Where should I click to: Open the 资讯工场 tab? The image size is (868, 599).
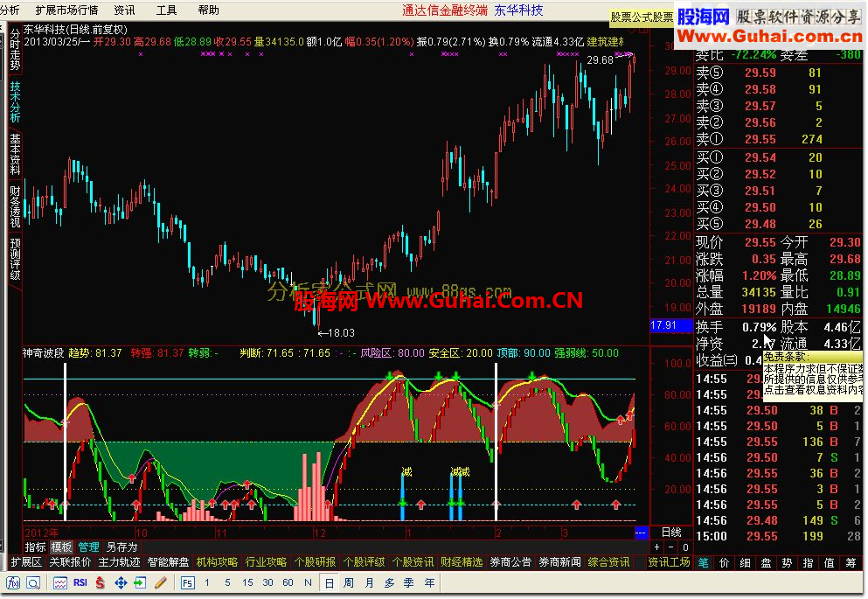(x=670, y=562)
